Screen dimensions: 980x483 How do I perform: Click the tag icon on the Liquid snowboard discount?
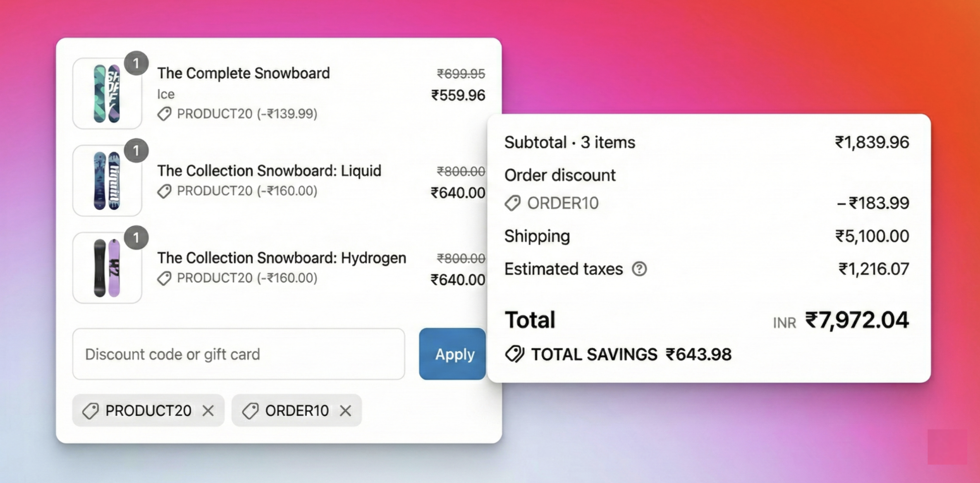164,191
